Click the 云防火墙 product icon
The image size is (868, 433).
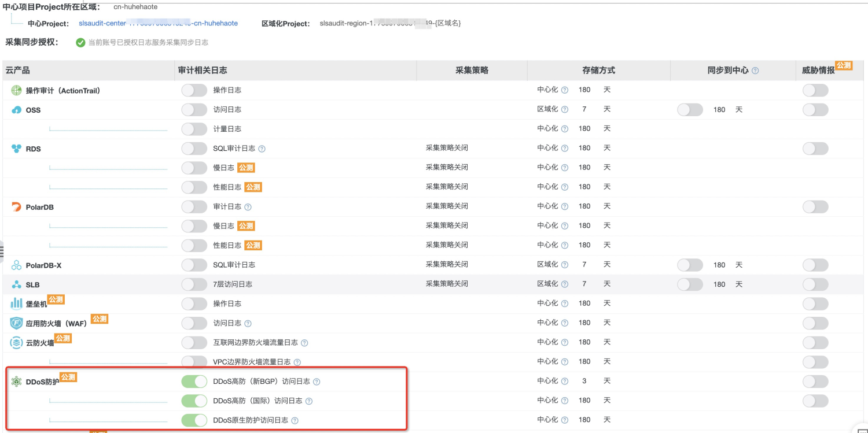16,341
